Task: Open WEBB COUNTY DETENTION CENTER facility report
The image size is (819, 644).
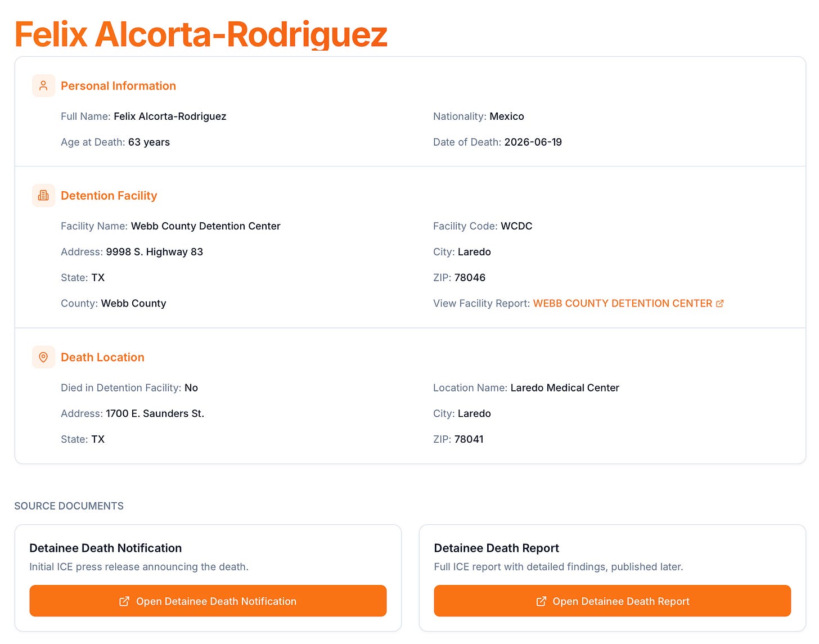Action: pos(623,303)
